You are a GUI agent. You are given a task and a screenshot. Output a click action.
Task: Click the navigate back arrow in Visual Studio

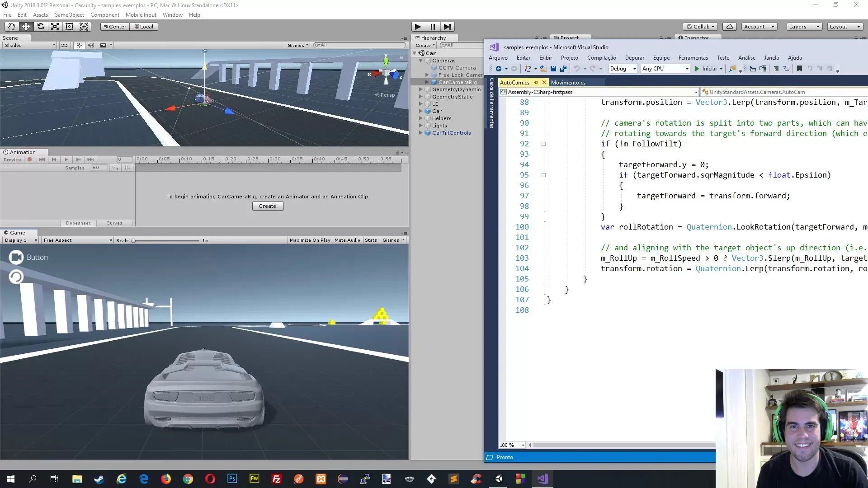click(499, 69)
